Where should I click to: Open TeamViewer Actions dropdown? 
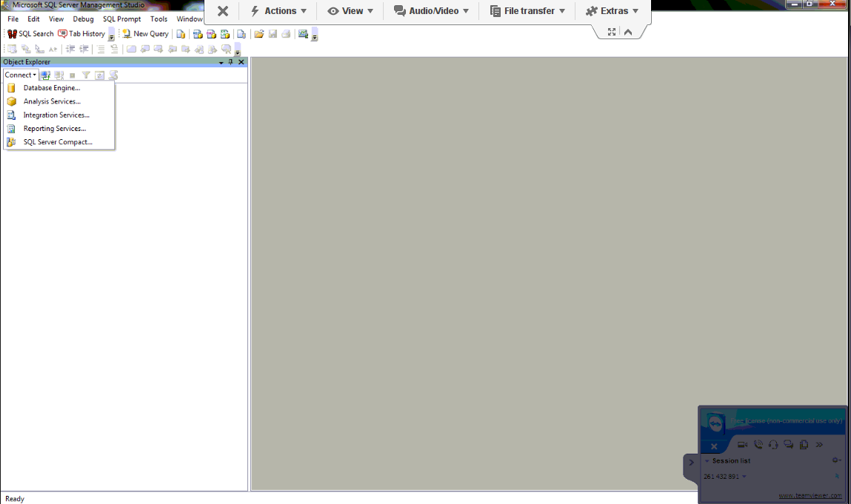(278, 11)
